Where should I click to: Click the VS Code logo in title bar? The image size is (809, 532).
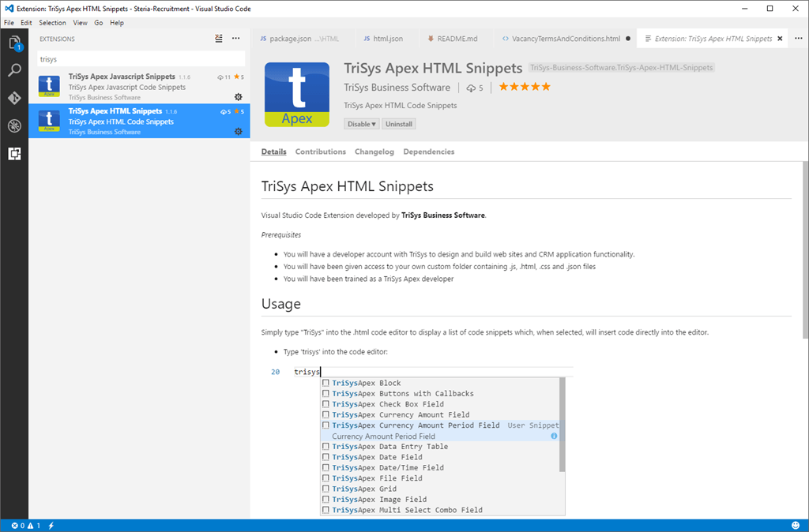click(9, 9)
